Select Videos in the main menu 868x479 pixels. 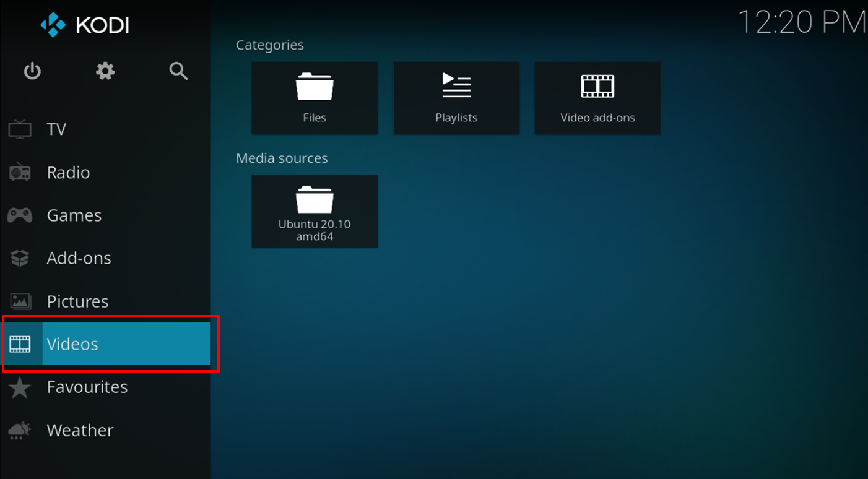[x=105, y=344]
